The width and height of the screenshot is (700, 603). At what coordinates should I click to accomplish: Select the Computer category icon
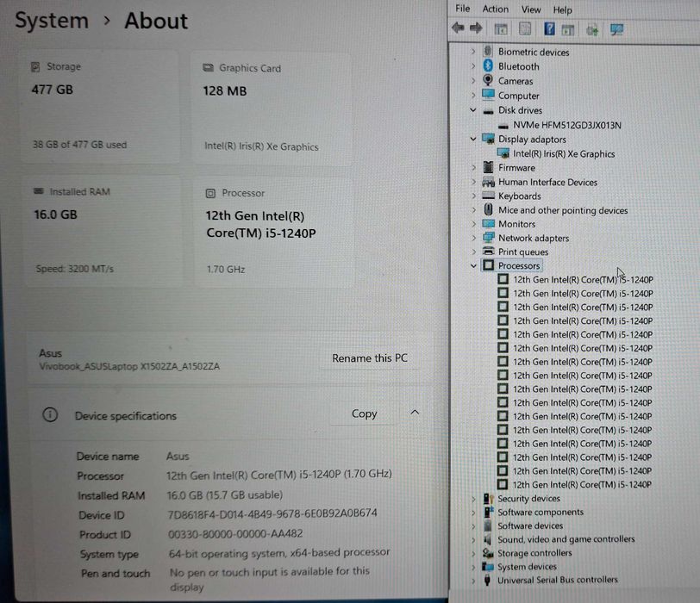[x=488, y=95]
